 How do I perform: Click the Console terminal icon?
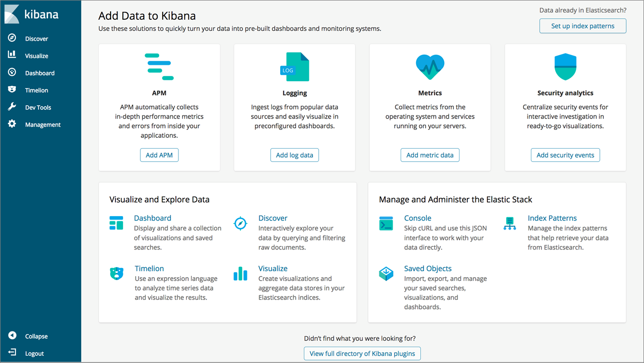[386, 223]
